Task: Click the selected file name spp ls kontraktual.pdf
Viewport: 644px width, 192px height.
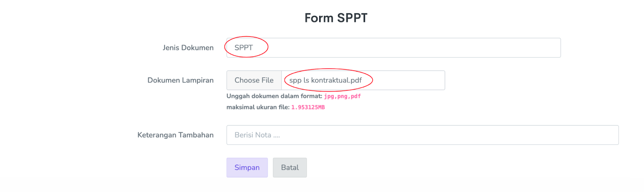Action: coord(325,80)
